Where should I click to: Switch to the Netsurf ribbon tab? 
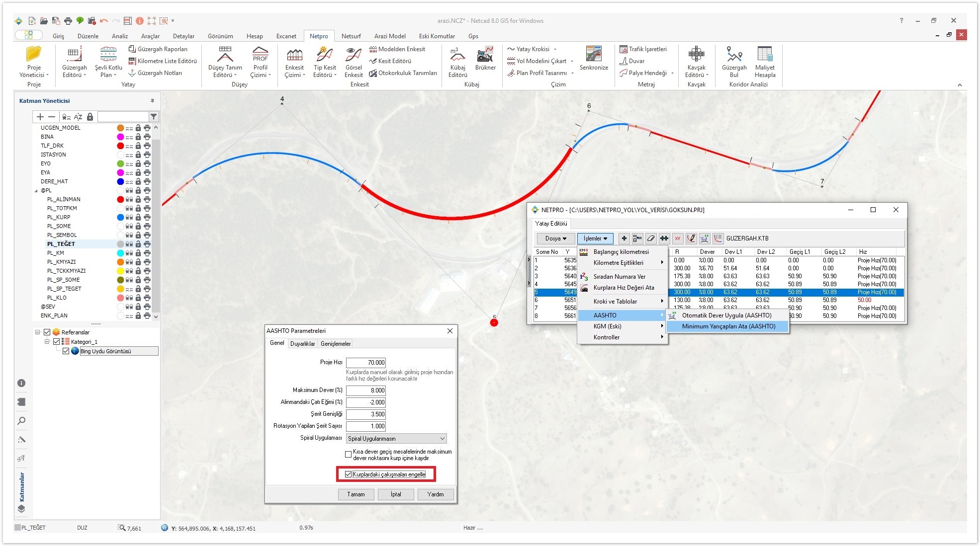[351, 36]
